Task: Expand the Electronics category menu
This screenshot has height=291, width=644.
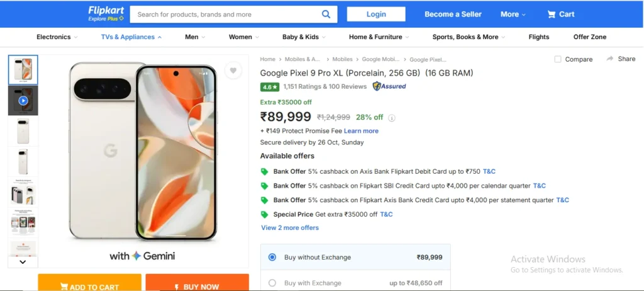Action: pos(57,37)
